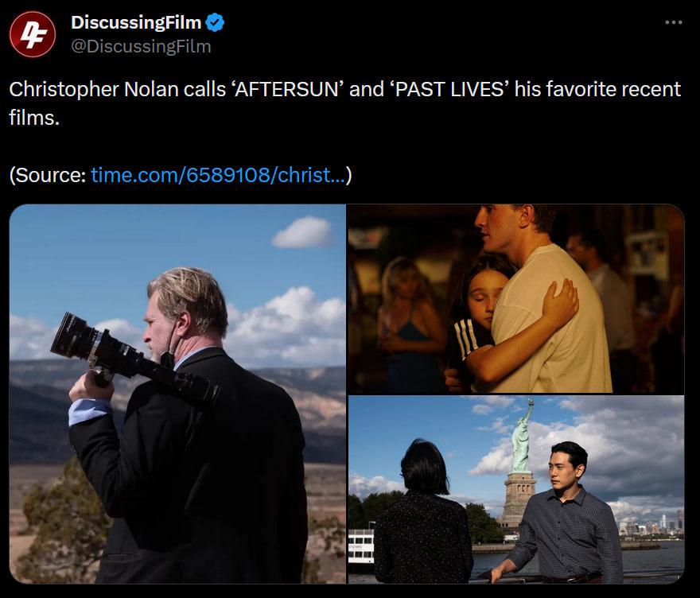The width and height of the screenshot is (700, 598).
Task: Click the DiscussingFilm display name
Action: [x=136, y=22]
